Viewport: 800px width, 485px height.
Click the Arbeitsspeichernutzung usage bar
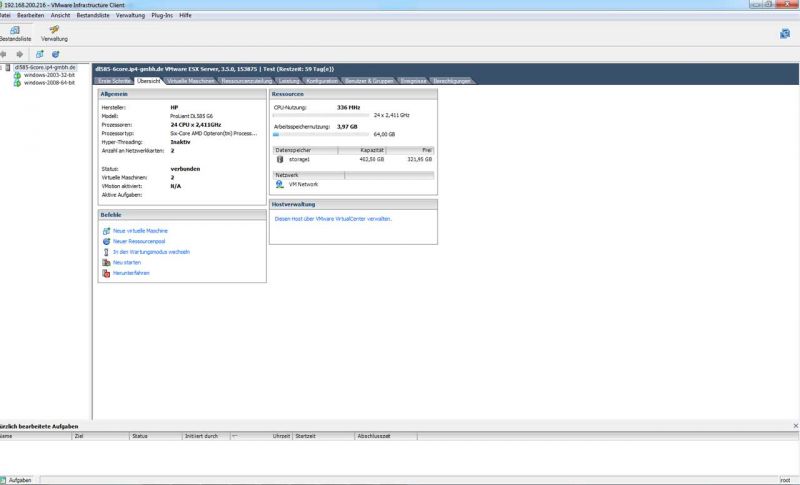coord(321,134)
